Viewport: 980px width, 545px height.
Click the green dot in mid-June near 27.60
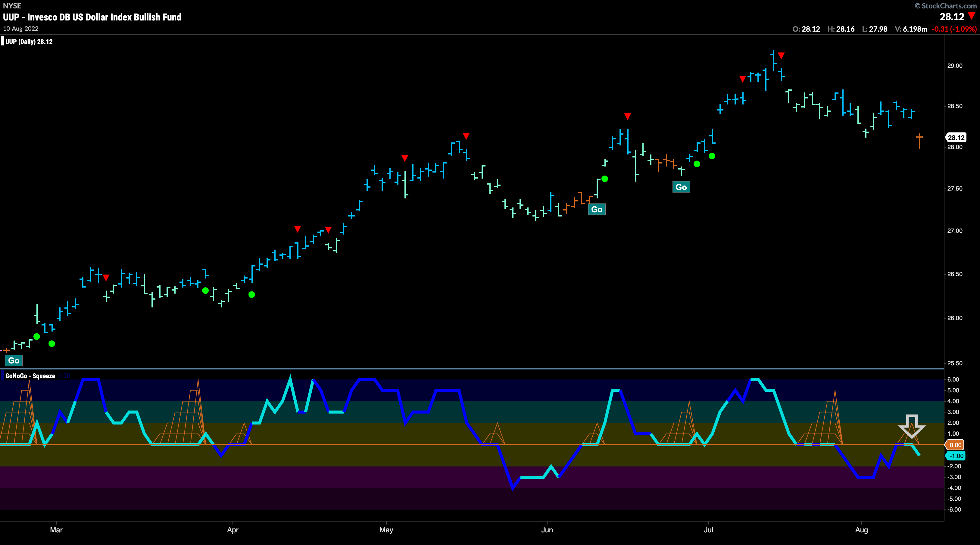coord(605,179)
